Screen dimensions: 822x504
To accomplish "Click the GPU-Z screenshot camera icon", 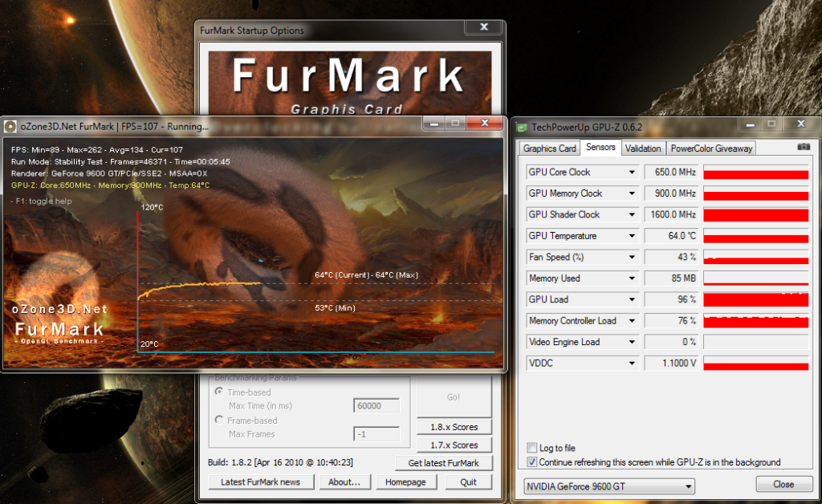I will coord(803,147).
